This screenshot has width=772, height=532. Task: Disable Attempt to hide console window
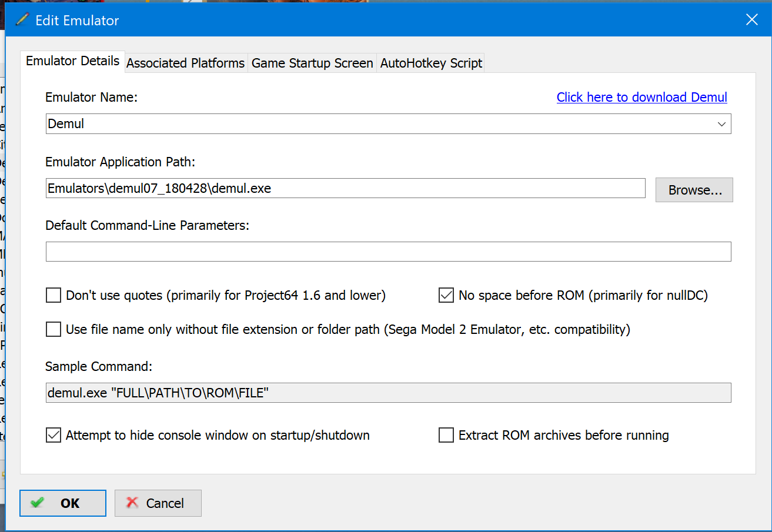pyautogui.click(x=54, y=436)
